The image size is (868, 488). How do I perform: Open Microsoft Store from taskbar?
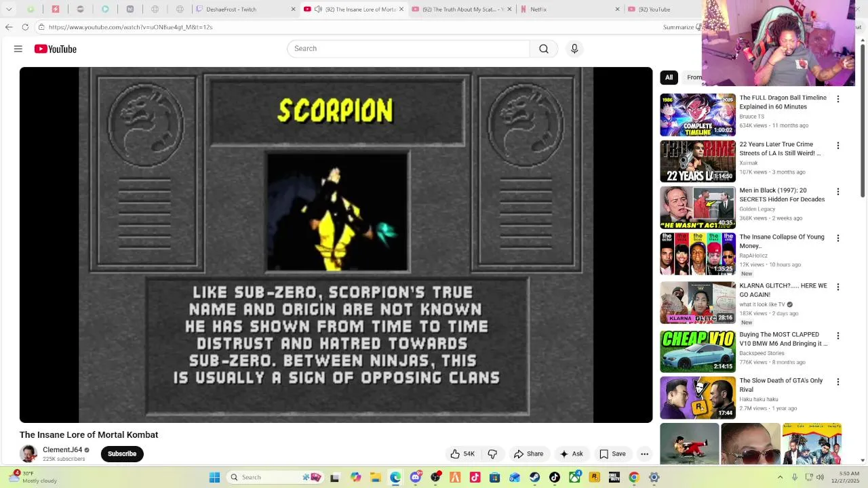(x=494, y=477)
